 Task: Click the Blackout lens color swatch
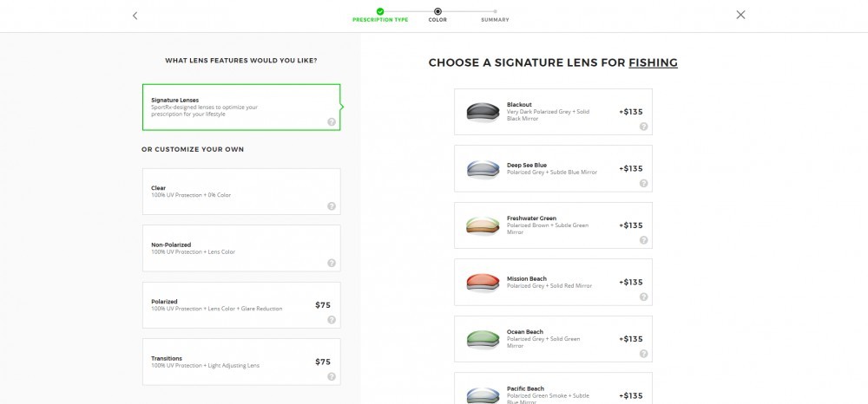click(x=483, y=112)
